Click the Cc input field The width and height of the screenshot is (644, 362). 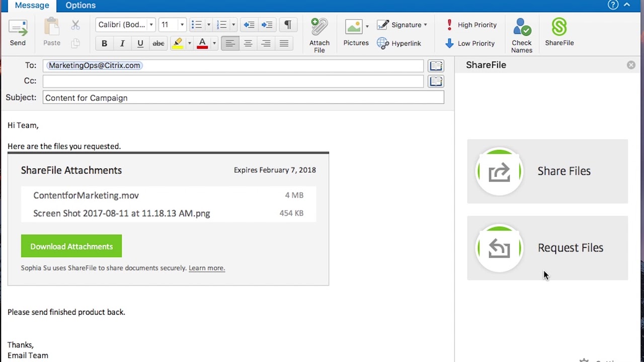click(x=233, y=81)
